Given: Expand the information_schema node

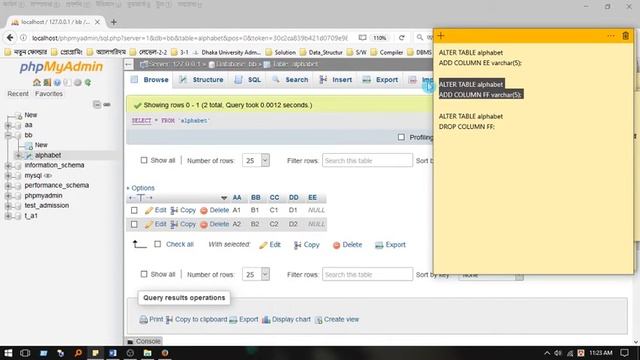Looking at the screenshot, I should coord(8,165).
